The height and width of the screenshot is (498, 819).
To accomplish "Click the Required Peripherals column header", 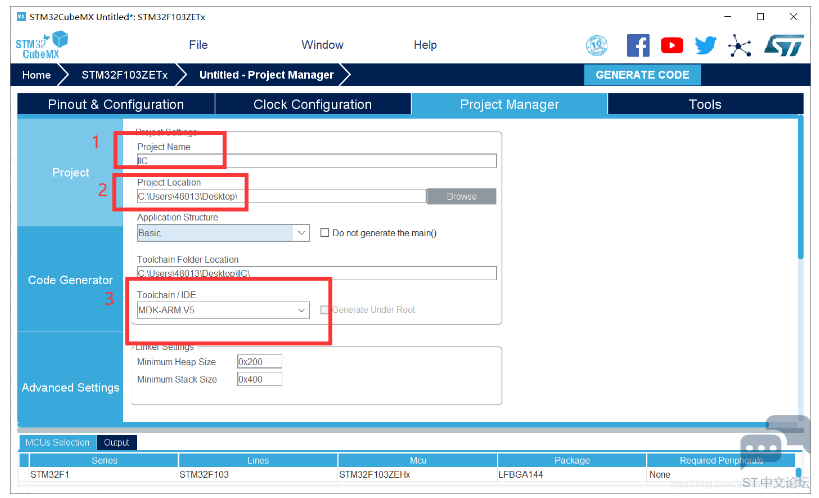I will (x=721, y=460).
